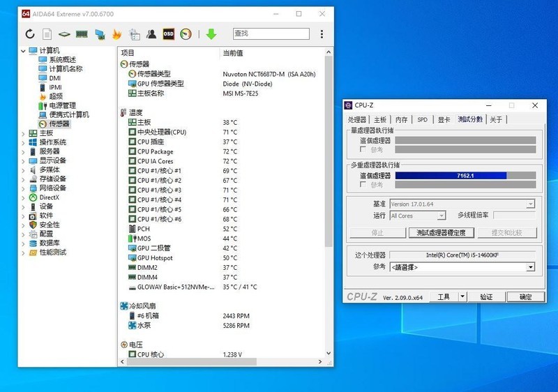Image resolution: width=558 pixels, height=392 pixels.
Task: Select DMI in the tree
Action: coord(50,78)
